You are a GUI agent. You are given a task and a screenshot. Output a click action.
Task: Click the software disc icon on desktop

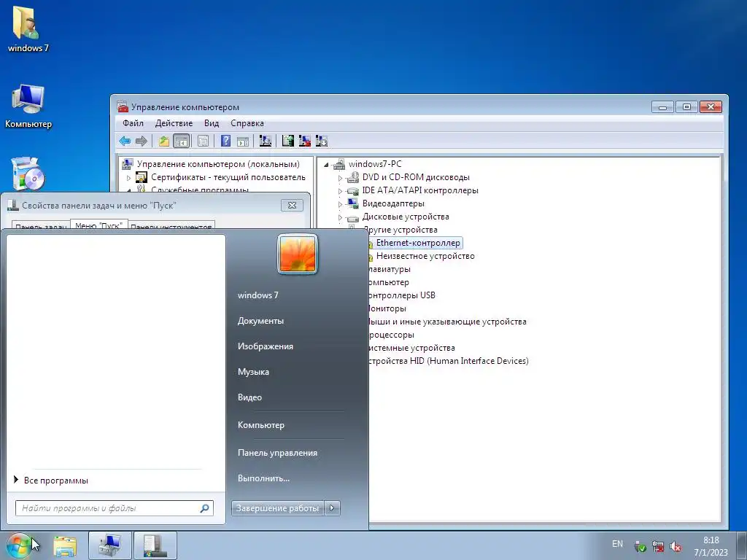[x=28, y=174]
